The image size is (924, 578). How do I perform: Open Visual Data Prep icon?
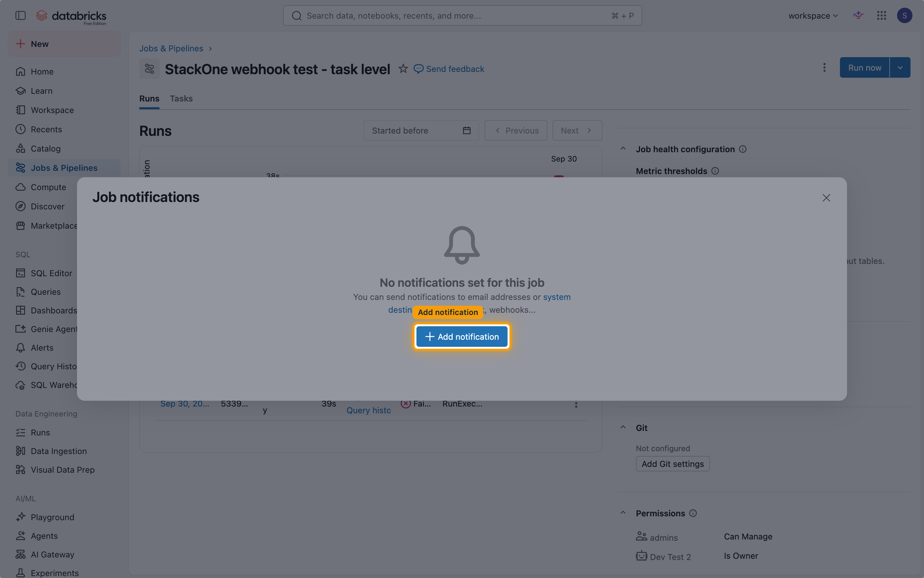tap(21, 469)
